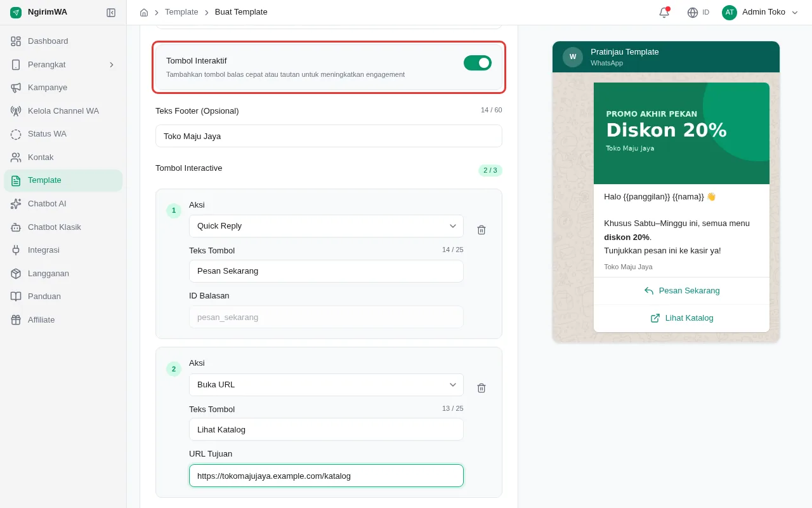Click the Panduan book icon

16,297
